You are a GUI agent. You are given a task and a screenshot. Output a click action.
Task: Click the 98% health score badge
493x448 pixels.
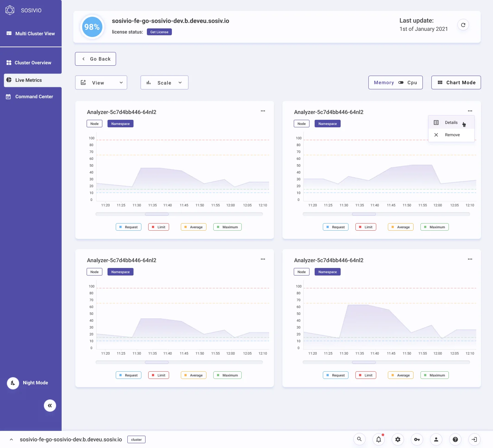click(92, 27)
